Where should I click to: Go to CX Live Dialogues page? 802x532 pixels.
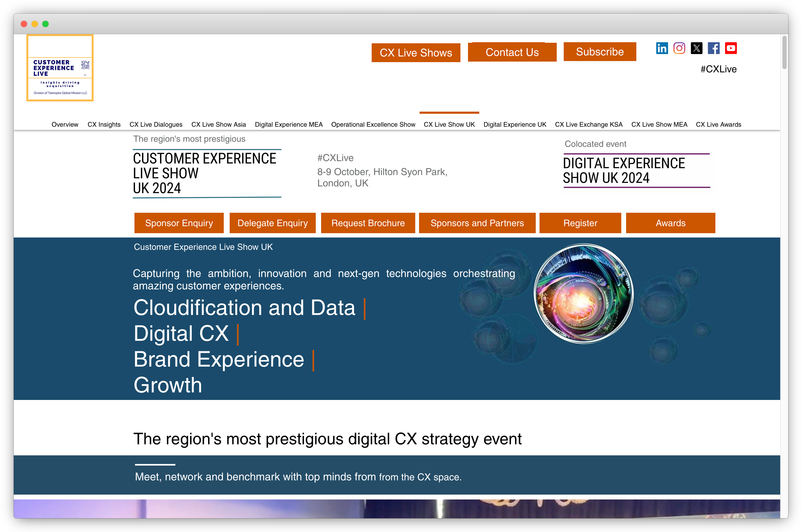156,125
